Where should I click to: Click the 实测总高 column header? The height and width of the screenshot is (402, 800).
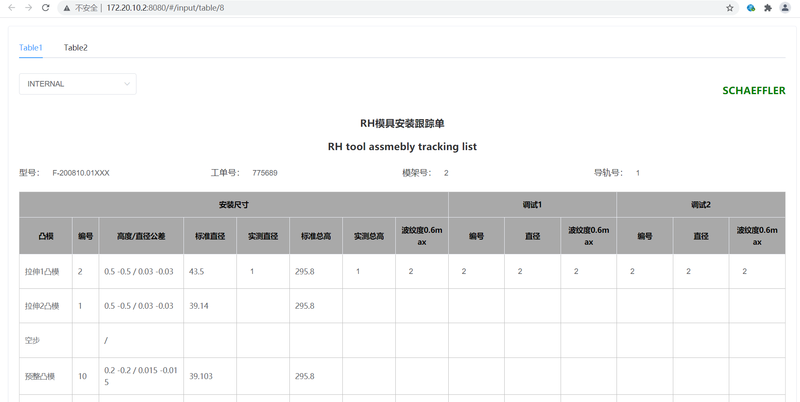[x=369, y=236]
